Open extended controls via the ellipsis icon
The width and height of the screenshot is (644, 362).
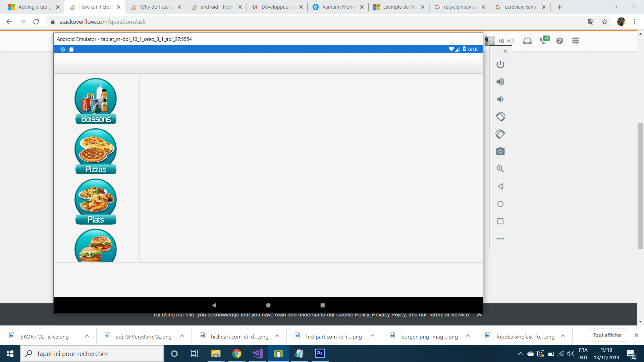500,238
